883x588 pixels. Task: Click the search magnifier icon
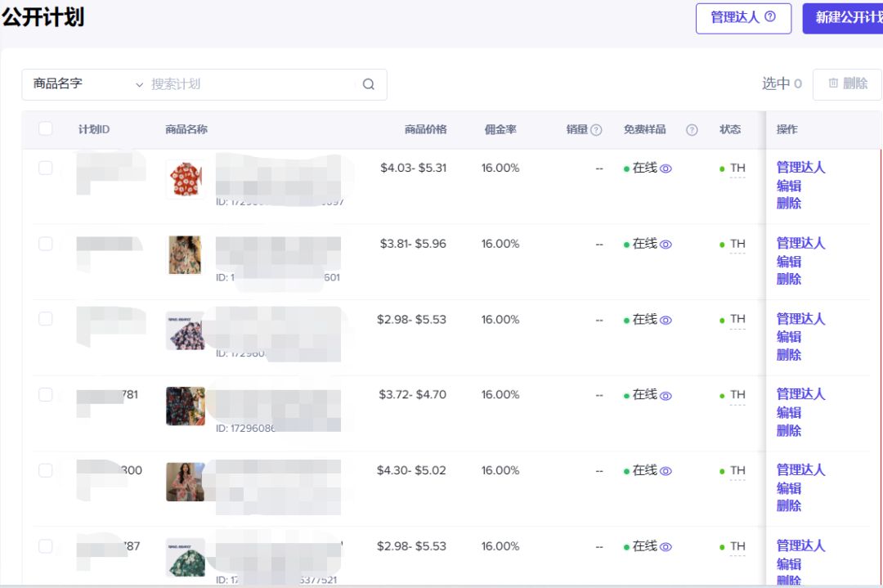[368, 84]
